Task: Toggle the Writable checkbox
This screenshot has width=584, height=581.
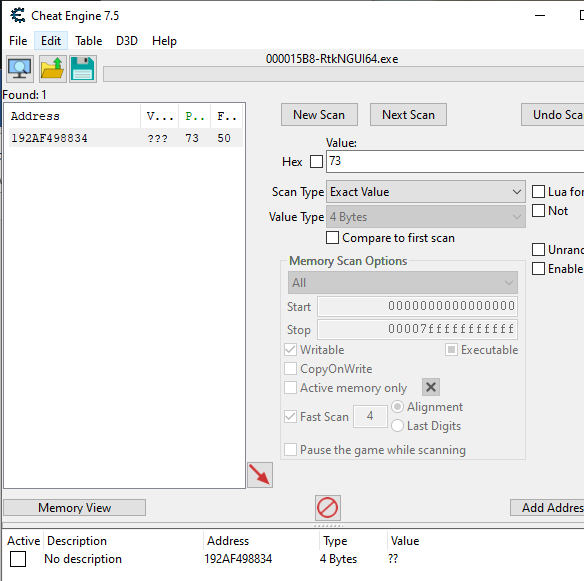Action: 291,350
